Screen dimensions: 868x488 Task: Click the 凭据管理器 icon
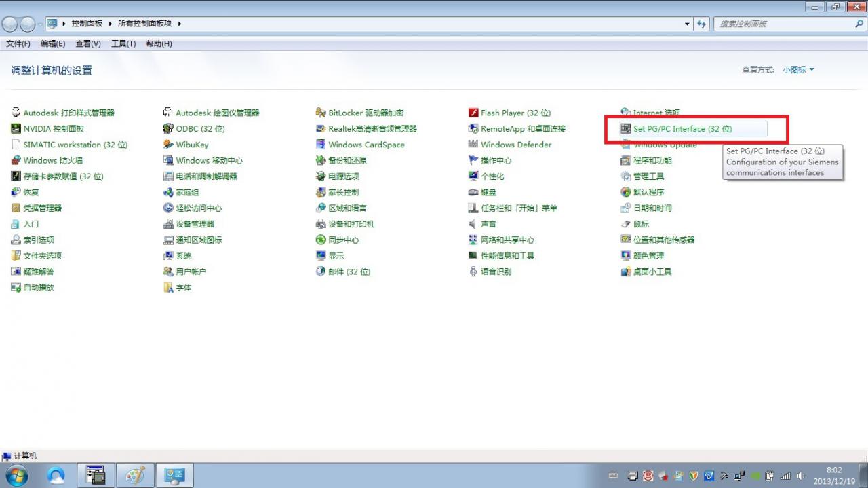click(17, 208)
